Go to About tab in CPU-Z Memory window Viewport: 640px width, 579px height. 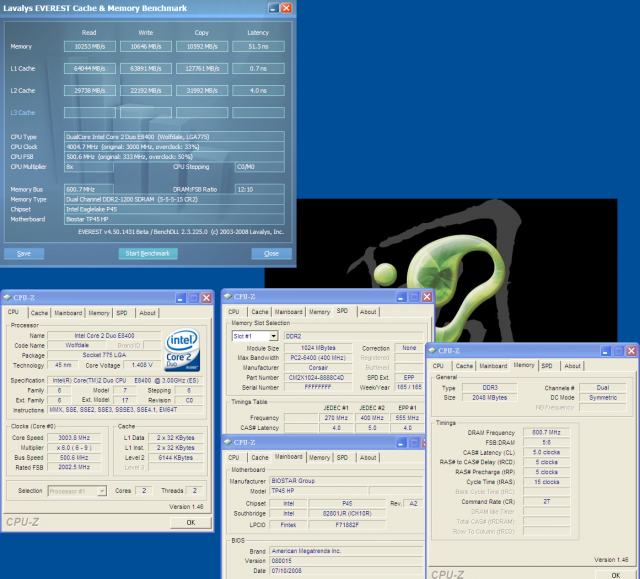[572, 366]
